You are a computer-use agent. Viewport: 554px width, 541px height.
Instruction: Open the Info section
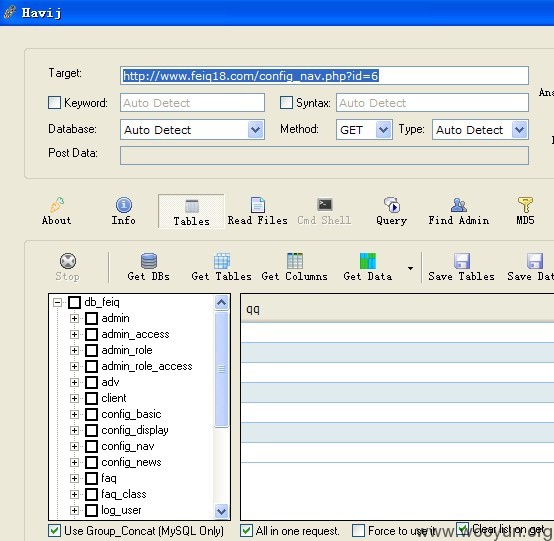click(124, 211)
